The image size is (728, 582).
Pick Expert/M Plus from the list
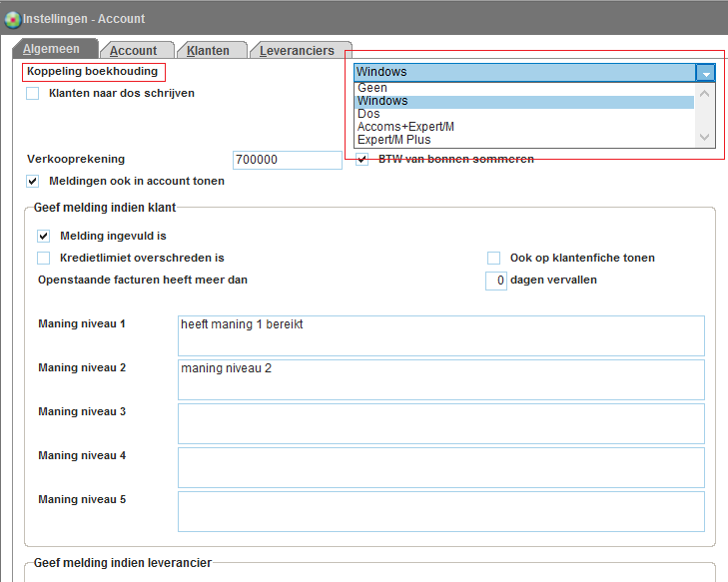(x=393, y=140)
